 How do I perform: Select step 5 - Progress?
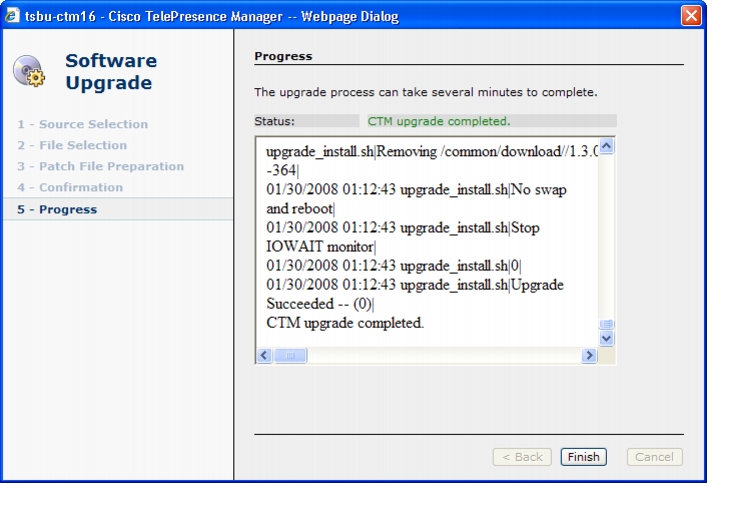(118, 209)
